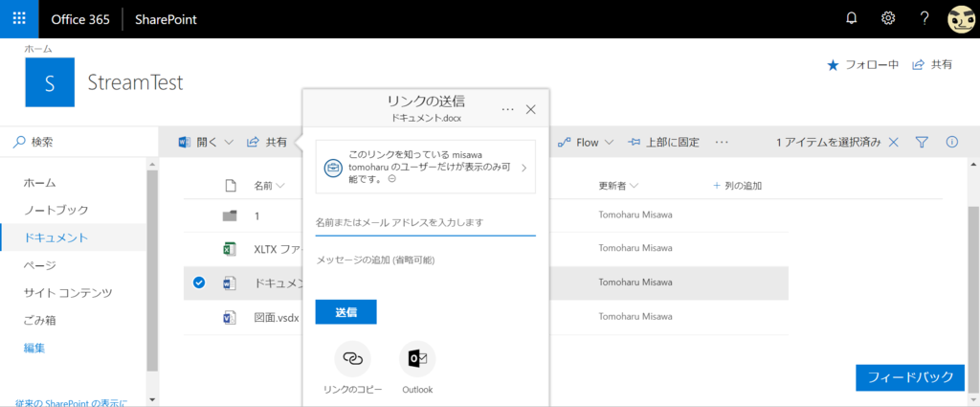Click the Word icon of the selected document
Viewport: 980px width, 407px height.
(230, 283)
